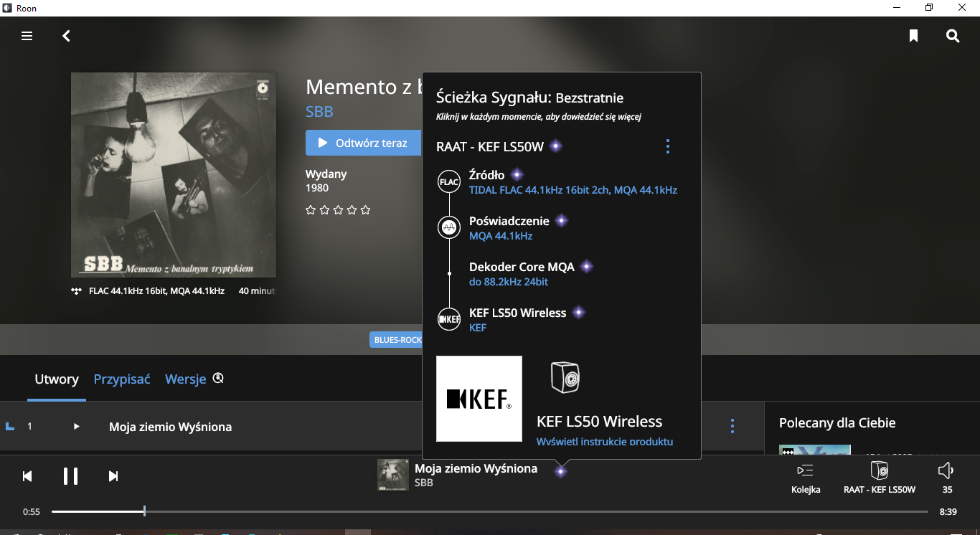Click the star beside RAAT - KEF LS50W heading
Viewport: 980px width, 535px height.
pyautogui.click(x=555, y=146)
